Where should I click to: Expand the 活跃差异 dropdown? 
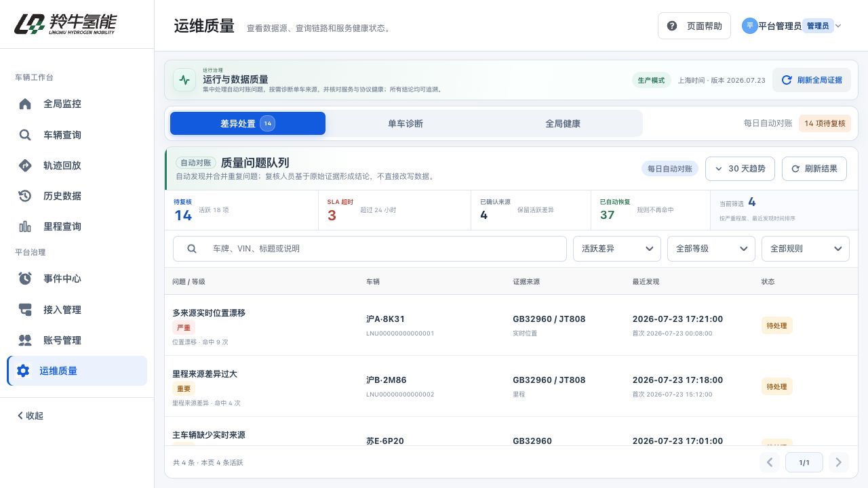[x=617, y=249]
